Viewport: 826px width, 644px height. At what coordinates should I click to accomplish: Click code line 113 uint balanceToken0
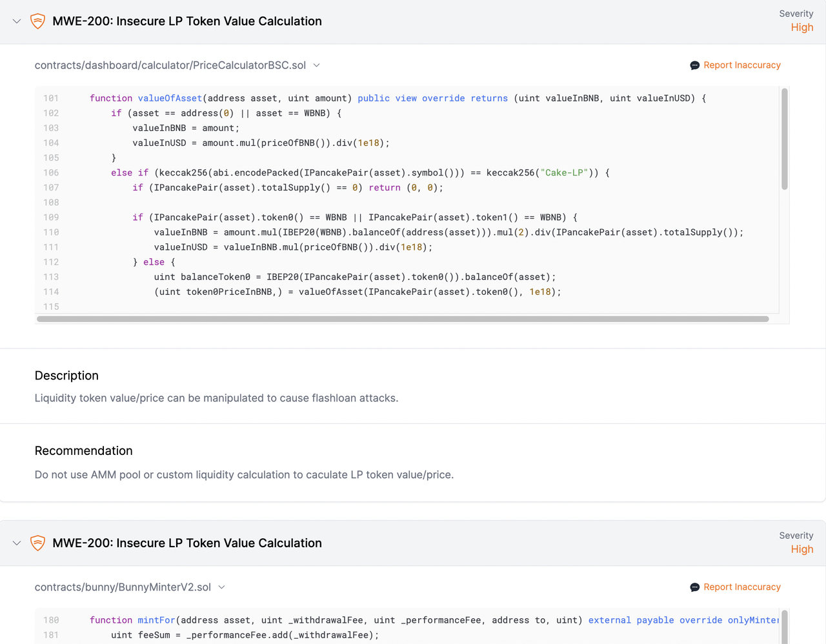(x=355, y=277)
